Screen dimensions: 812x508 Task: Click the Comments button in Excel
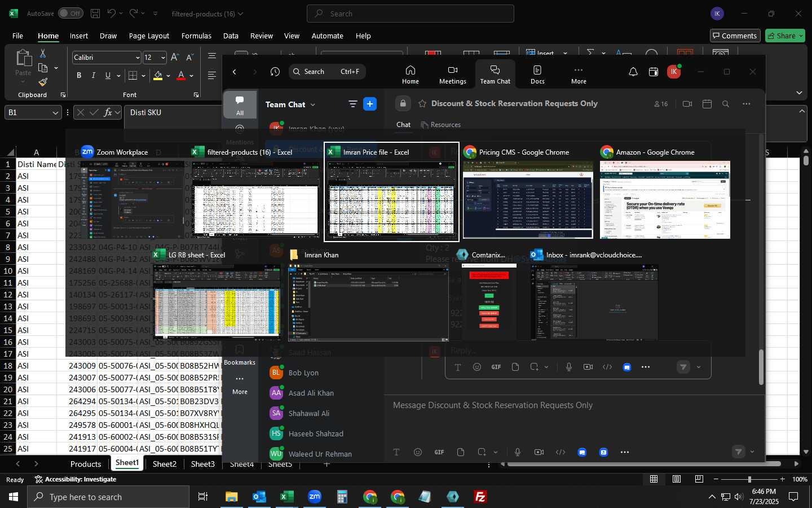coord(735,36)
